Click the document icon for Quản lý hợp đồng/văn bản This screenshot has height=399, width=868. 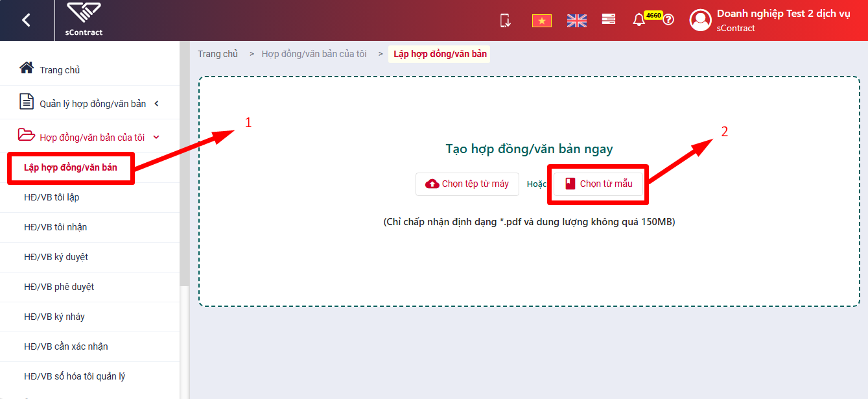tap(27, 102)
